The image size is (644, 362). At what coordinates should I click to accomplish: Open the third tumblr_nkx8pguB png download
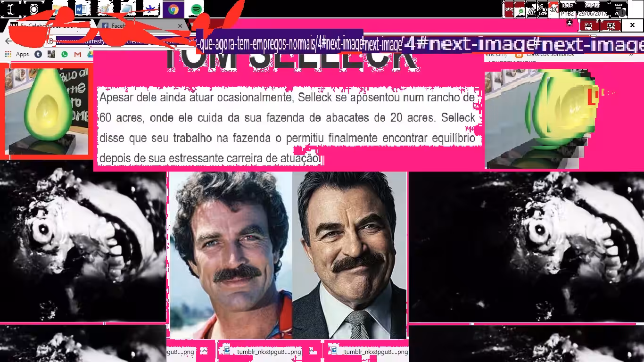(x=369, y=352)
